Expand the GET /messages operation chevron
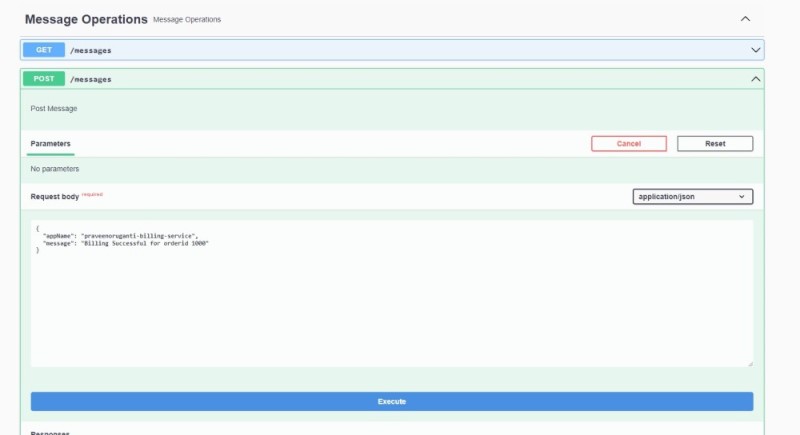The width and height of the screenshot is (800, 435). (x=756, y=50)
